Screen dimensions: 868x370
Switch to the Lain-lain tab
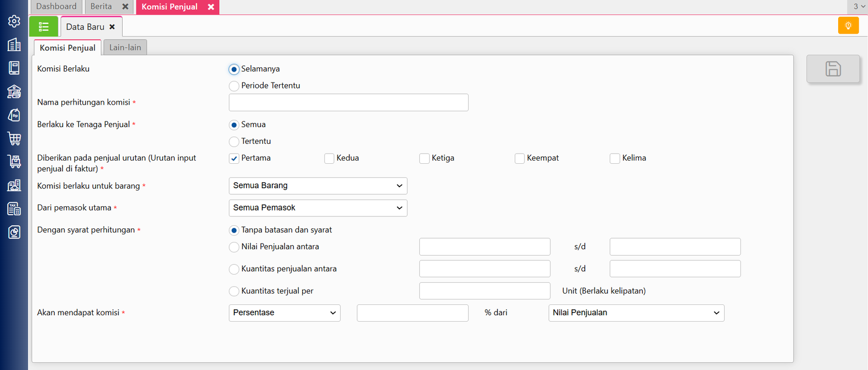pyautogui.click(x=125, y=47)
